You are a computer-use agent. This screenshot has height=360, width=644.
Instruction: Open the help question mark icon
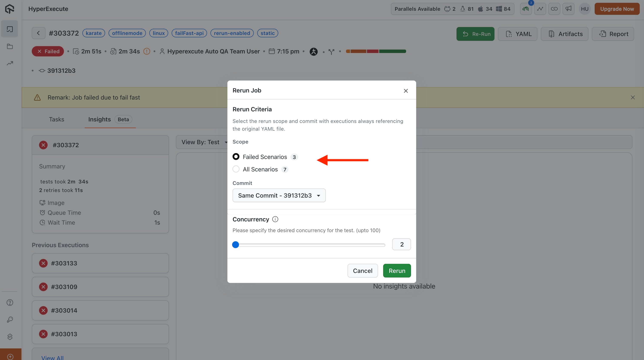coord(10,303)
